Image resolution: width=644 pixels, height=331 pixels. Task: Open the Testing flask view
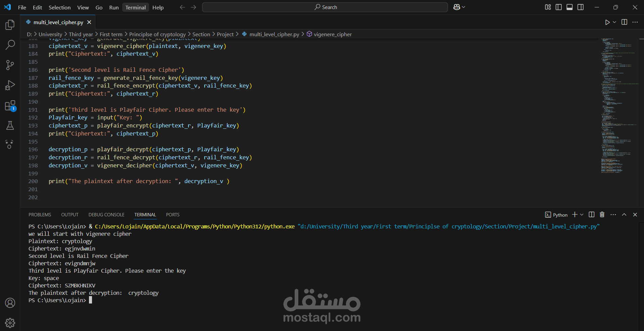[x=10, y=125]
